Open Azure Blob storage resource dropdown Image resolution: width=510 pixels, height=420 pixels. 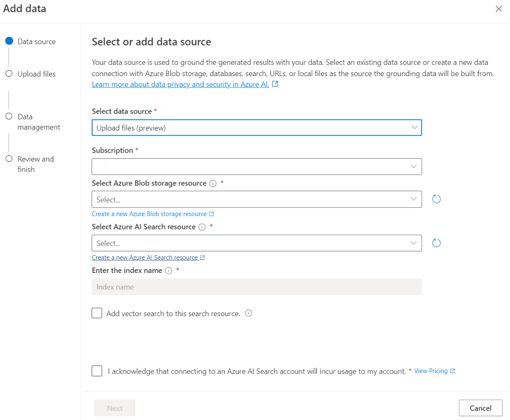(x=257, y=199)
